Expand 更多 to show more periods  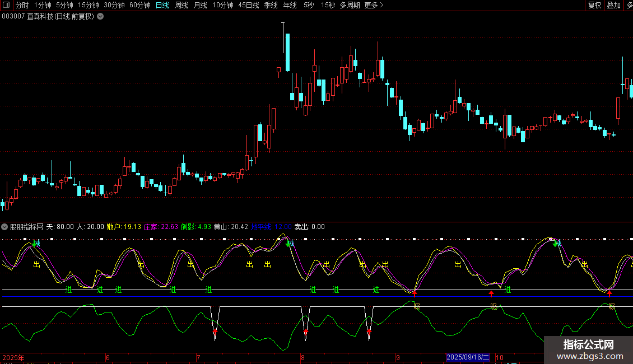point(373,5)
